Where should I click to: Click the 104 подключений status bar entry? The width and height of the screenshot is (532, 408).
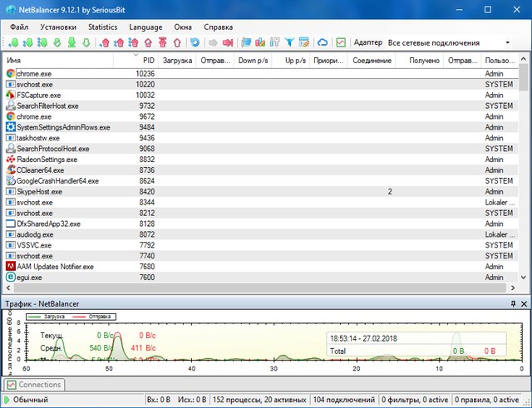343,400
